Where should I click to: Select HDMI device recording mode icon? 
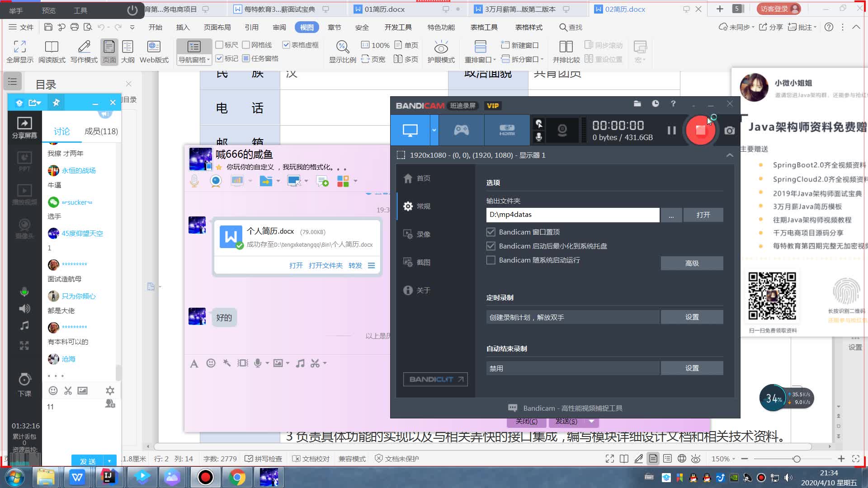click(507, 131)
